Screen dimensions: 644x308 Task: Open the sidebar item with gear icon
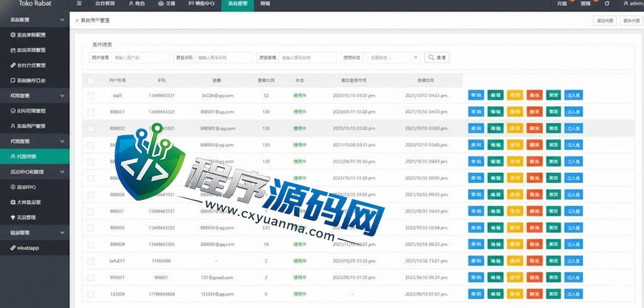click(x=35, y=35)
